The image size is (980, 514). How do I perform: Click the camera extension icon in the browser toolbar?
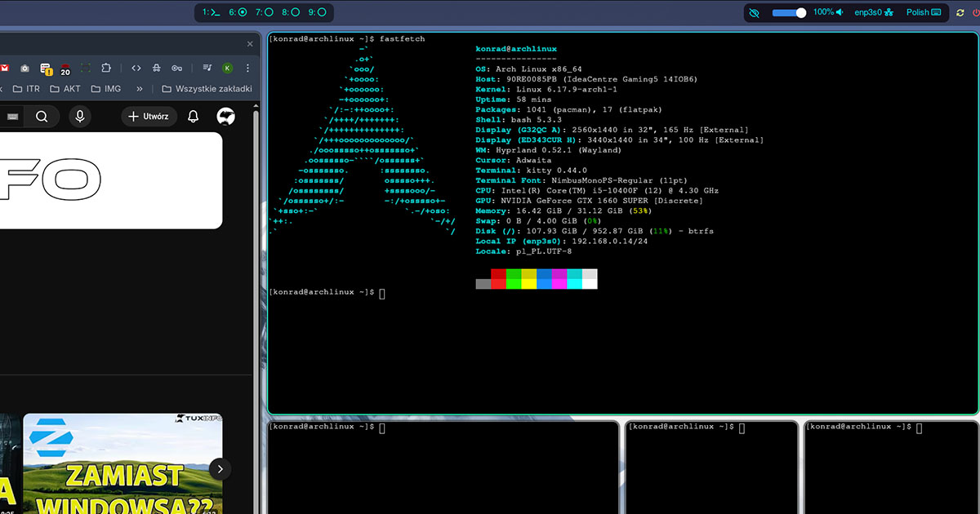tap(25, 68)
